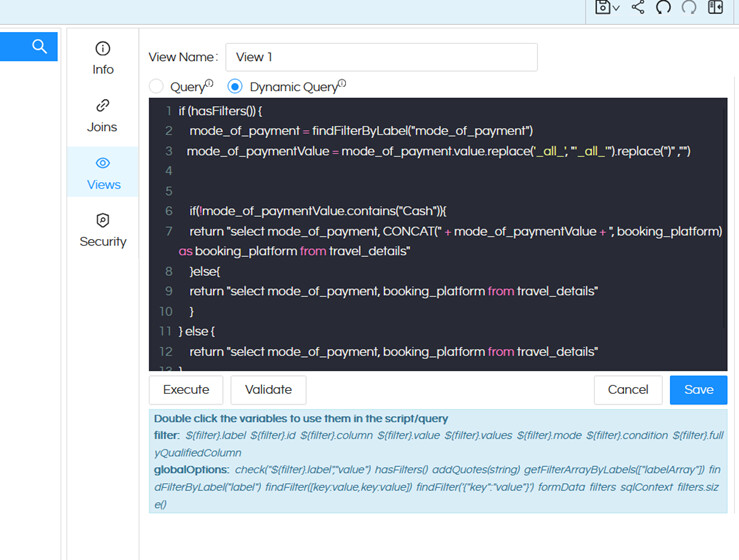Click code line 9 return select statement
Screen dimensions: 739x560
394,291
